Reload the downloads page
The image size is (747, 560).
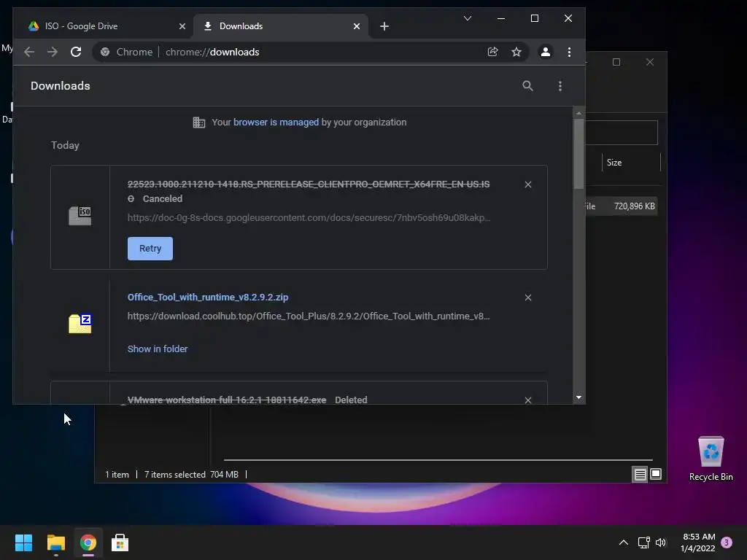76,52
